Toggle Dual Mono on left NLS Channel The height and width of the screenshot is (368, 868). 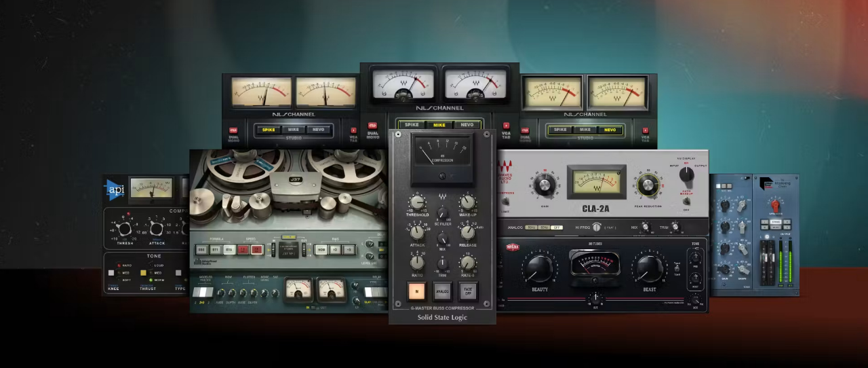coord(233,130)
